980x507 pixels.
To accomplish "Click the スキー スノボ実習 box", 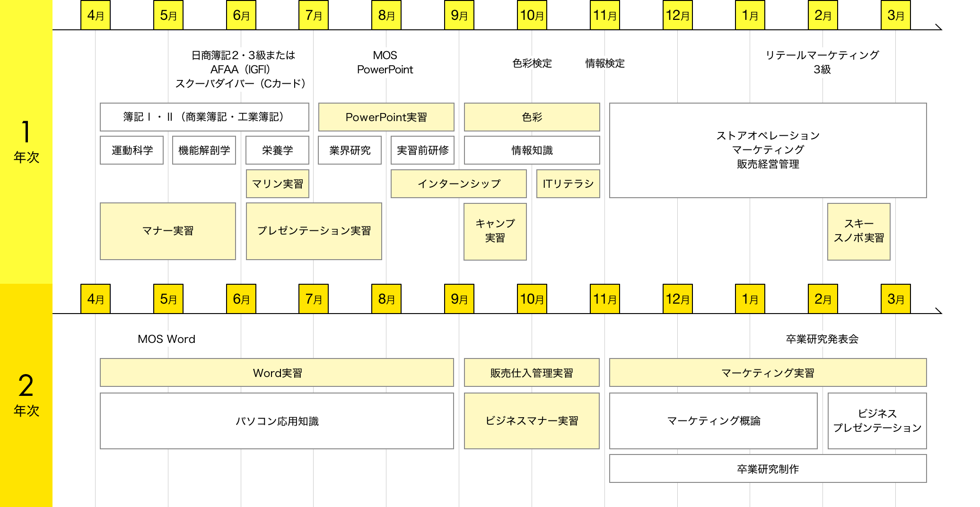I will [859, 231].
